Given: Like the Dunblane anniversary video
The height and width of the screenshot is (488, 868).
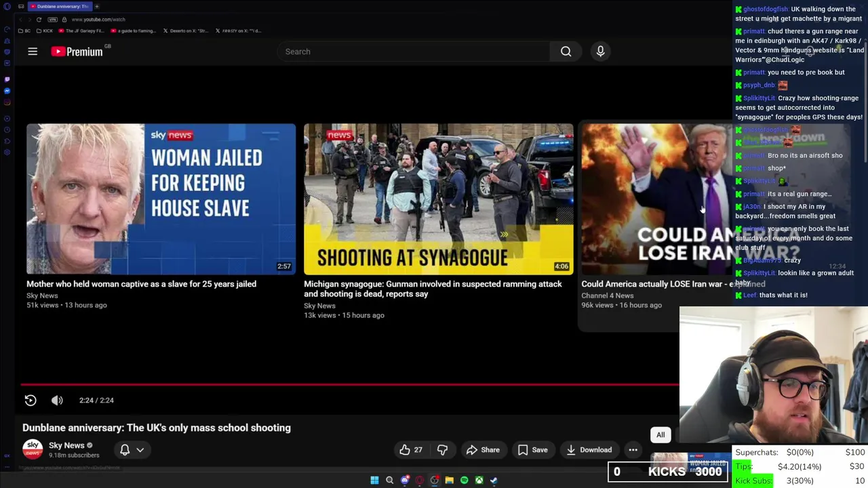Looking at the screenshot, I should point(411,450).
